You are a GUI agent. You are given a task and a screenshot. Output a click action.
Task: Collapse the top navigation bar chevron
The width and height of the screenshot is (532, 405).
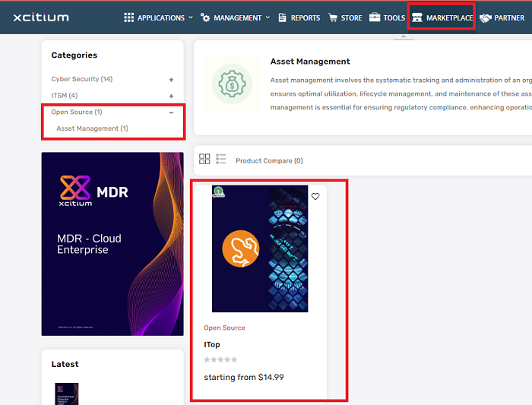pos(404,36)
